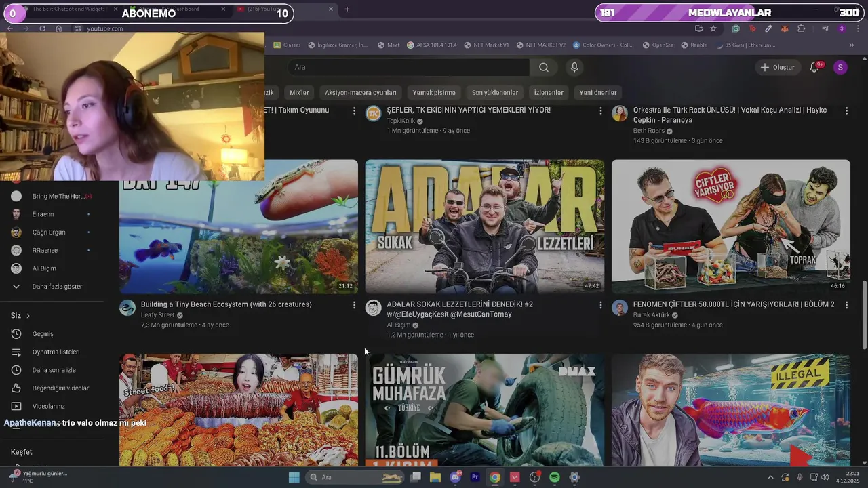Click the TepkiKolik channel avatar

374,113
